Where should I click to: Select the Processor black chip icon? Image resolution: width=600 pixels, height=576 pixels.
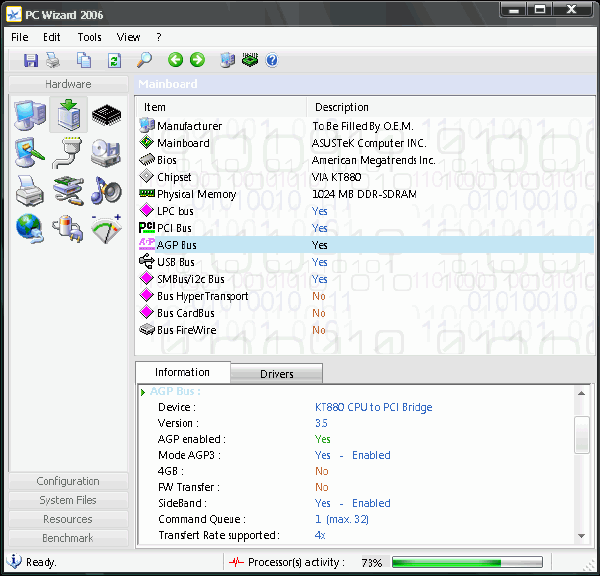(106, 114)
